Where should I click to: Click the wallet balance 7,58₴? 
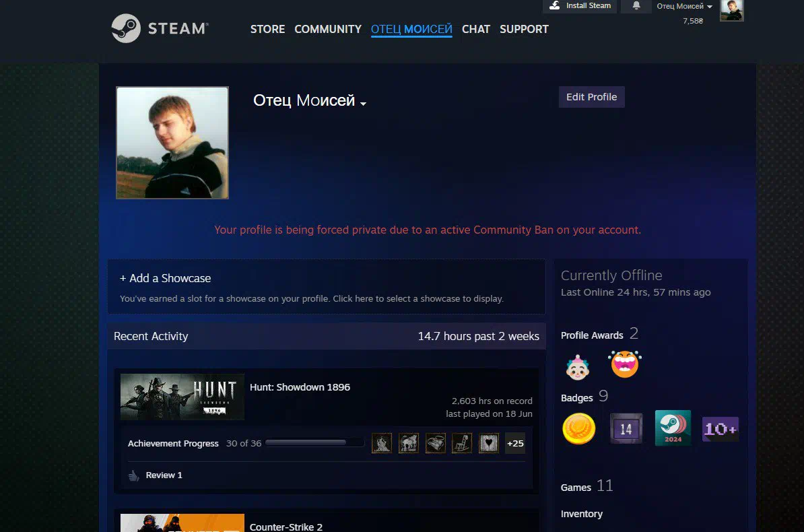point(693,21)
